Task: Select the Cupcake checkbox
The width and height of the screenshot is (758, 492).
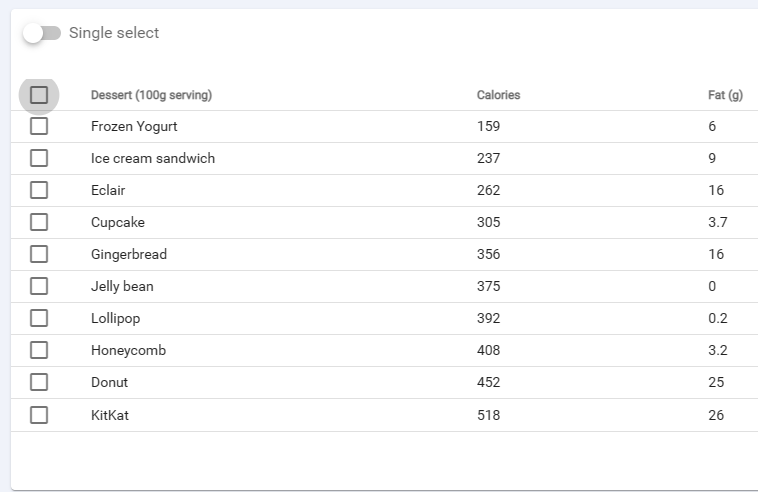Action: point(39,222)
